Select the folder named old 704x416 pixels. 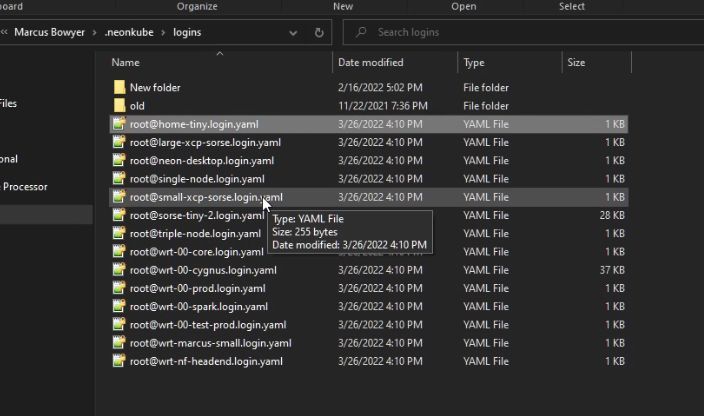pos(137,106)
